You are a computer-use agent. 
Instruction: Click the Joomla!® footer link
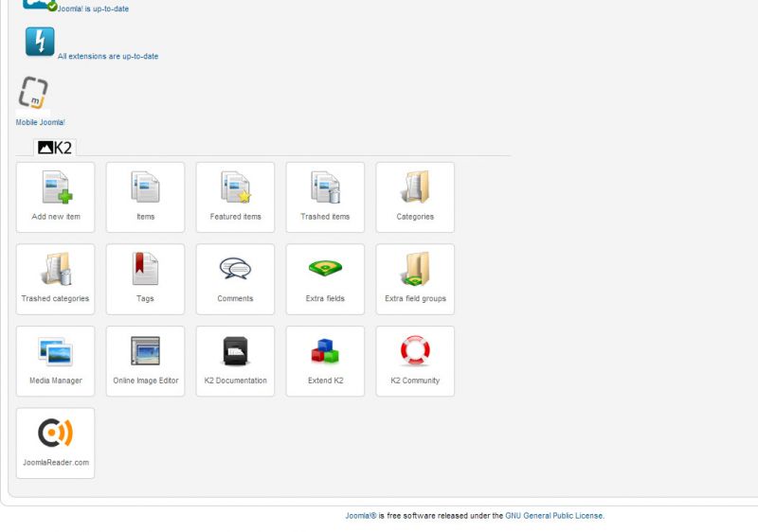(x=361, y=516)
